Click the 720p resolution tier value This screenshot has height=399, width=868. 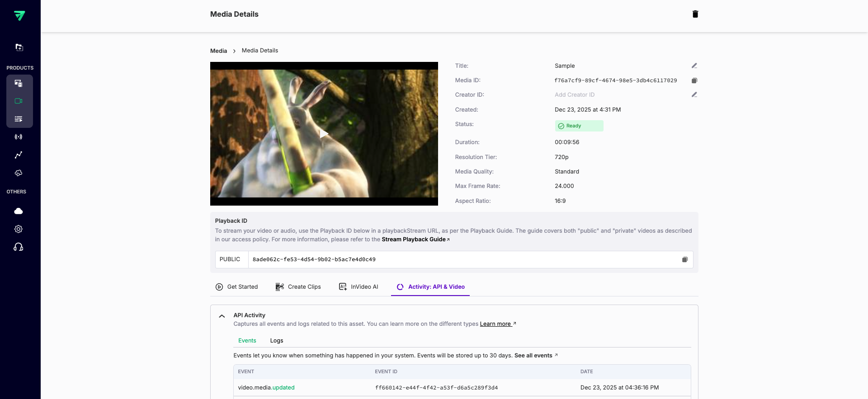pos(561,157)
